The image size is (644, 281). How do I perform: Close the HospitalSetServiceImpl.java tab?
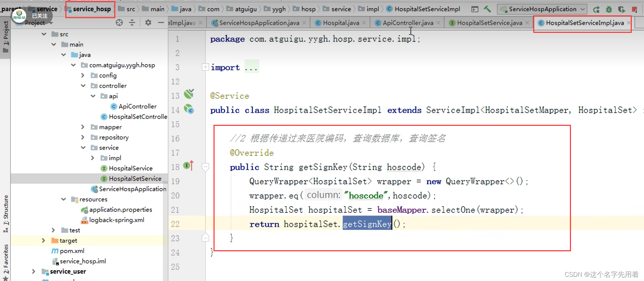click(x=628, y=23)
